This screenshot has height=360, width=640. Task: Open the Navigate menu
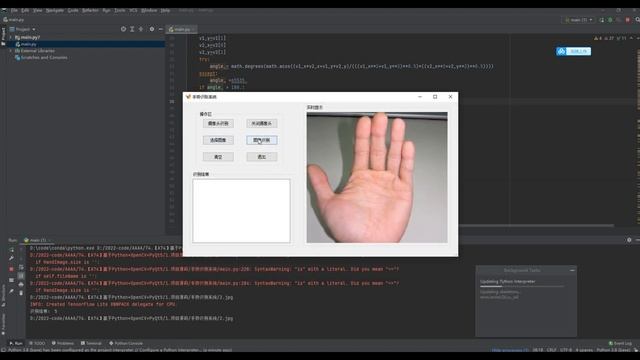pyautogui.click(x=55, y=10)
